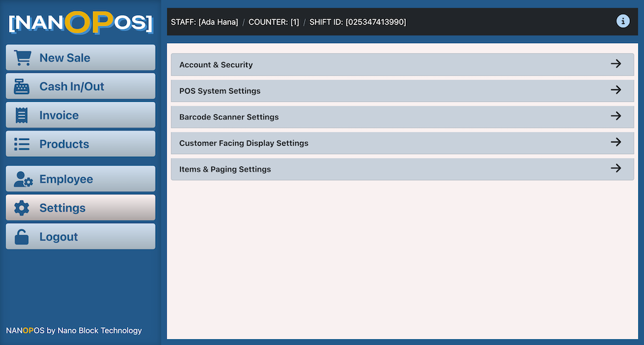The width and height of the screenshot is (644, 345).
Task: Click the arrow on Customer Facing Display Settings
Action: pyautogui.click(x=616, y=143)
